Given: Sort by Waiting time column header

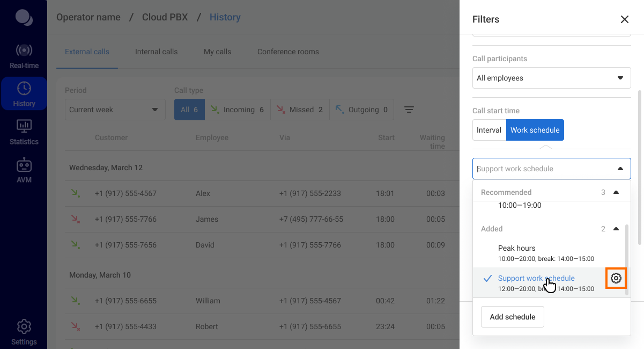Looking at the screenshot, I should point(432,142).
